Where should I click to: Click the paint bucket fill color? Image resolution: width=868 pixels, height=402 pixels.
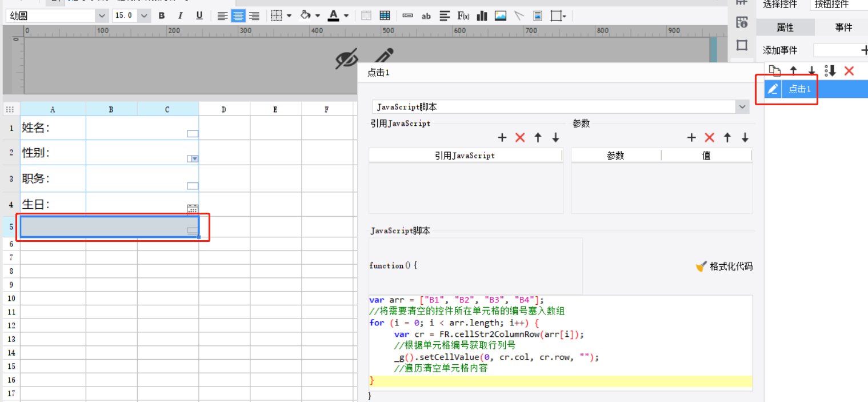(306, 15)
